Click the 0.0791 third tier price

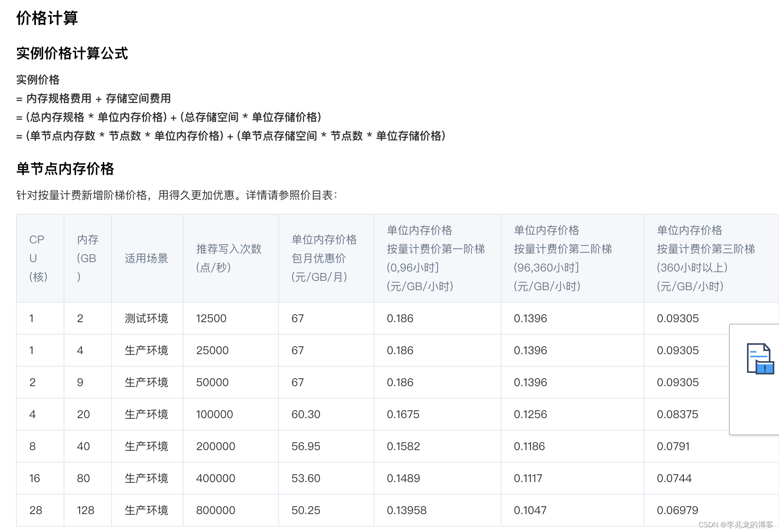(673, 446)
